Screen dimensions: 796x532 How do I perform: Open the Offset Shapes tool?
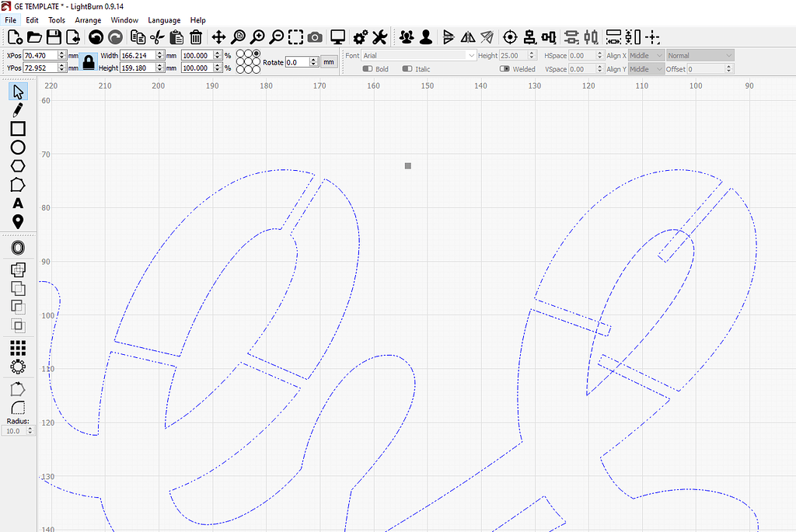(x=17, y=247)
